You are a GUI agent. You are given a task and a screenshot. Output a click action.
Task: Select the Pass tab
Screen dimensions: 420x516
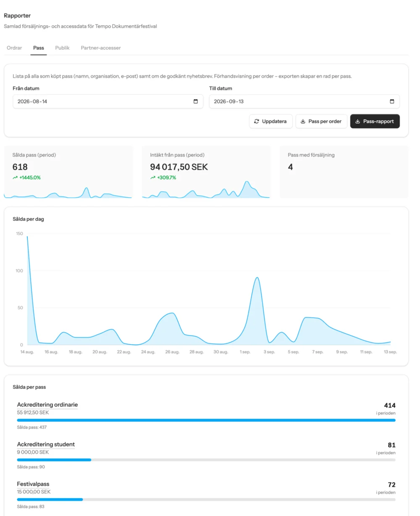click(39, 48)
